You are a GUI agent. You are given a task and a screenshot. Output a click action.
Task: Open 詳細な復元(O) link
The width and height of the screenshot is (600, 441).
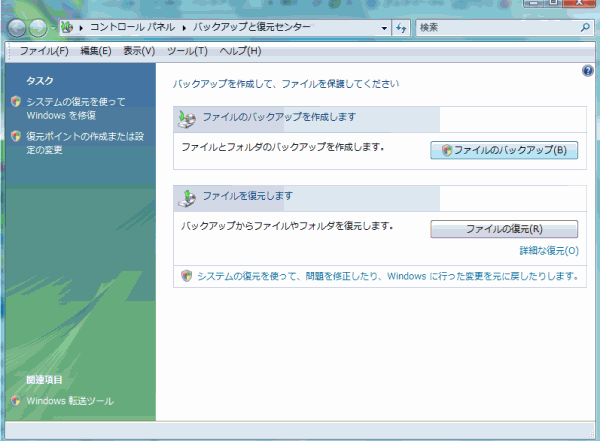[549, 251]
